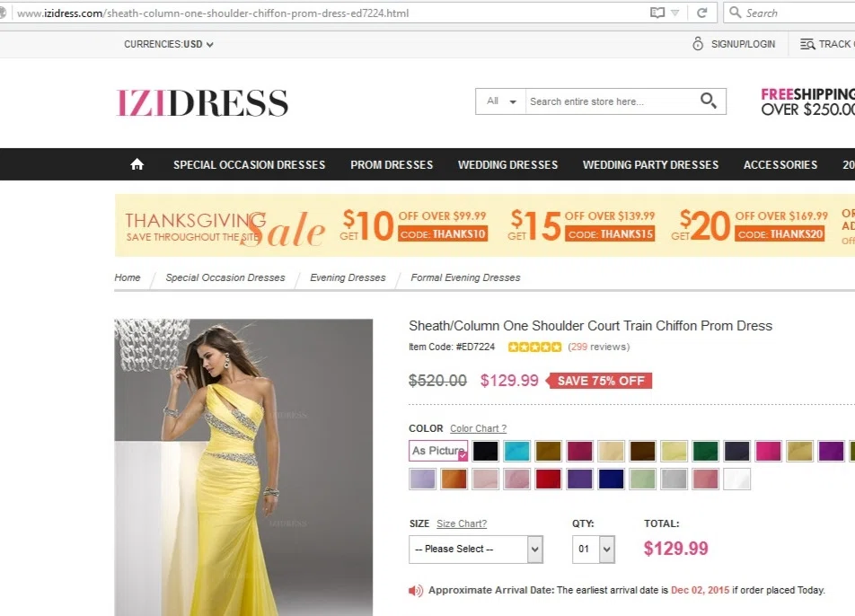Open the Currencies USD dropdown
This screenshot has height=616, width=855.
point(169,44)
